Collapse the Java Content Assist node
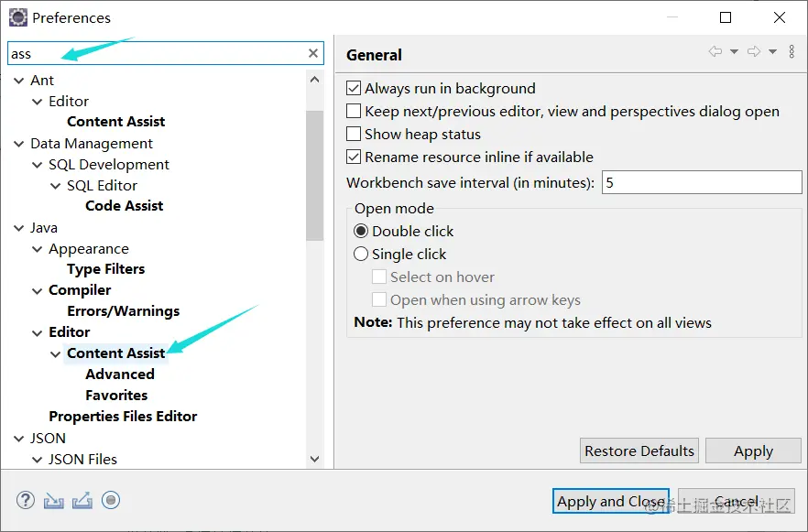This screenshot has width=808, height=532. point(55,354)
